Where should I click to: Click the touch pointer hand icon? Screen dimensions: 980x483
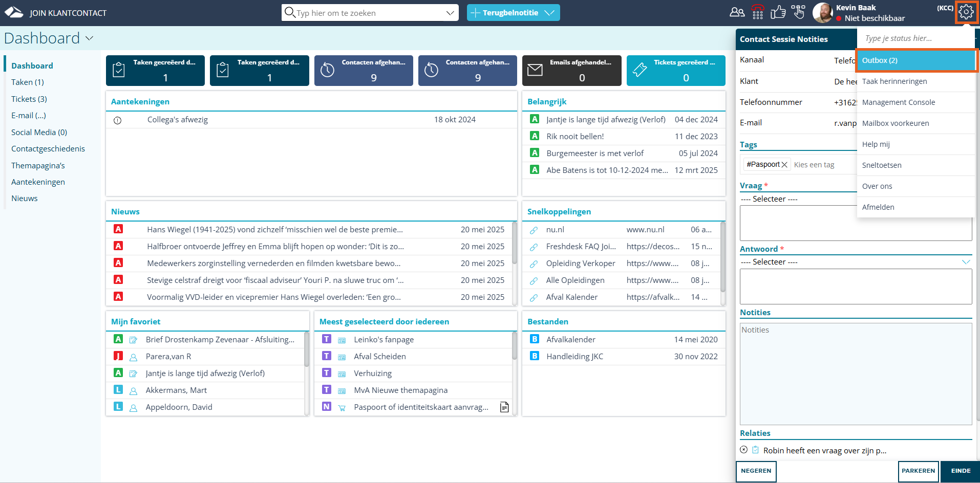798,12
